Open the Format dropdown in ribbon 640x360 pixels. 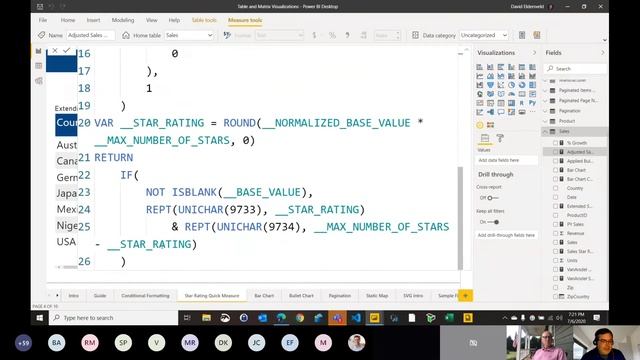pyautogui.click(x=279, y=36)
